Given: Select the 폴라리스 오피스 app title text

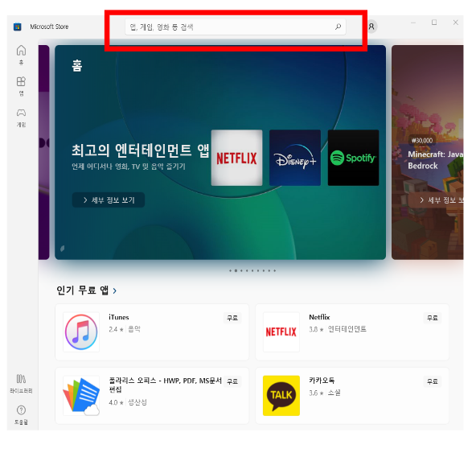Looking at the screenshot, I should coord(165,385).
